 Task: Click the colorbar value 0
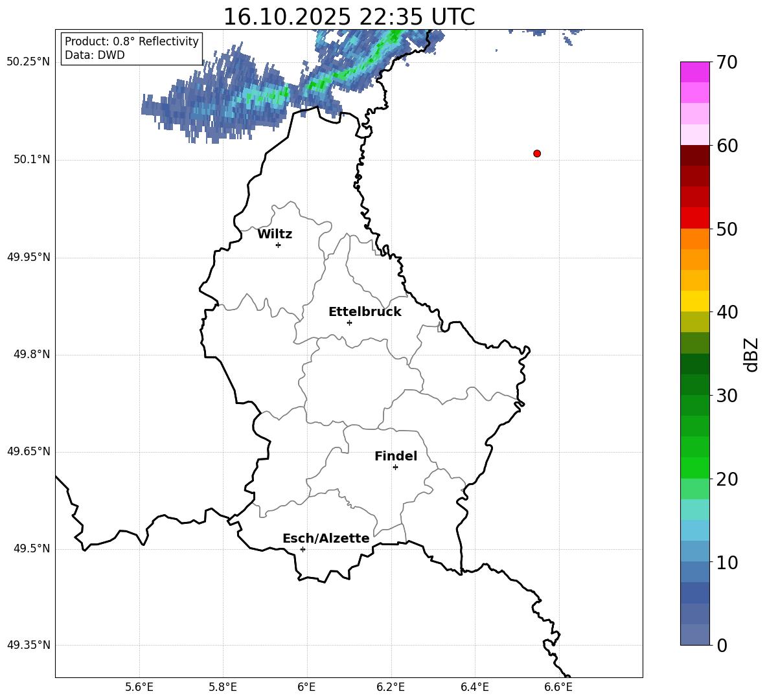coord(722,645)
